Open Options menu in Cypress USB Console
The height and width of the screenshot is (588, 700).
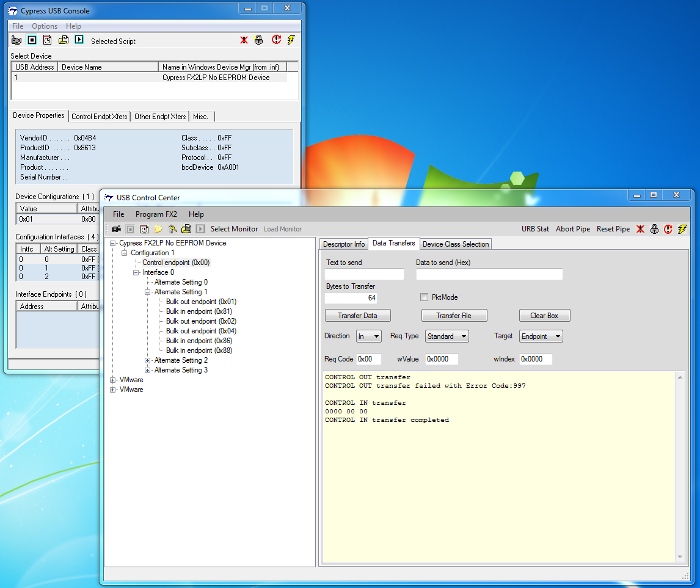pyautogui.click(x=45, y=26)
